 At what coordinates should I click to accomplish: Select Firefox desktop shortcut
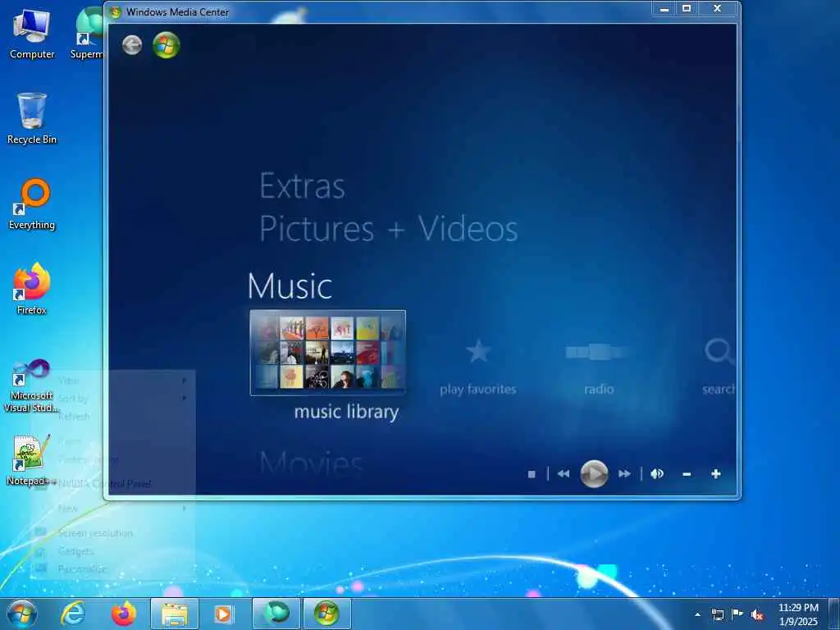[32, 290]
